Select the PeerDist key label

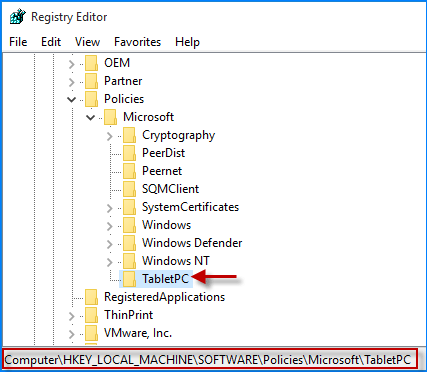163,153
